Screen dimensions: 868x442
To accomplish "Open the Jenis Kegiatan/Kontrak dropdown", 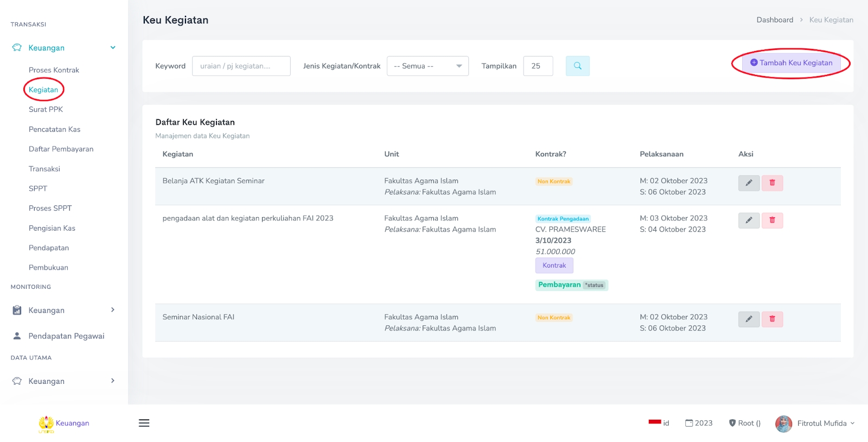I will pos(427,66).
